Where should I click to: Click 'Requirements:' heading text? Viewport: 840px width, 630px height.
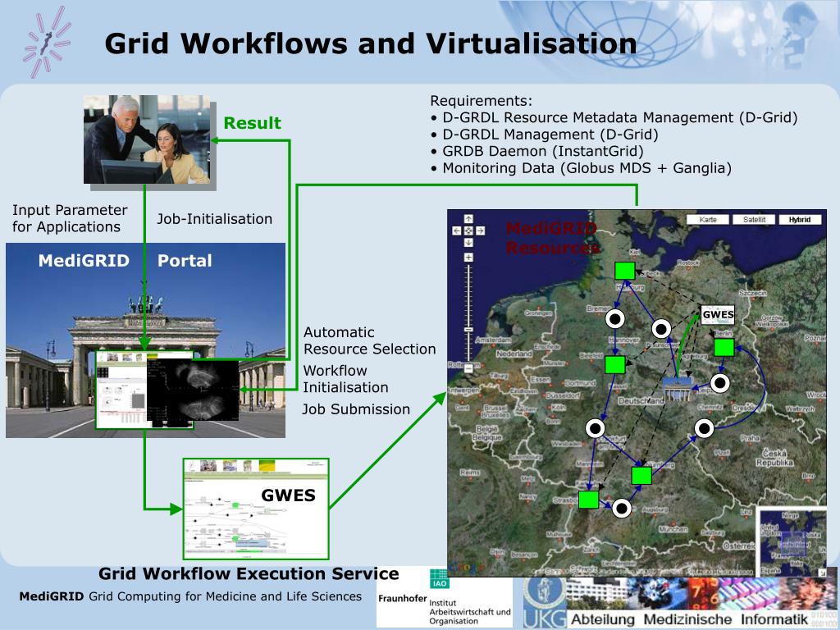pos(481,101)
